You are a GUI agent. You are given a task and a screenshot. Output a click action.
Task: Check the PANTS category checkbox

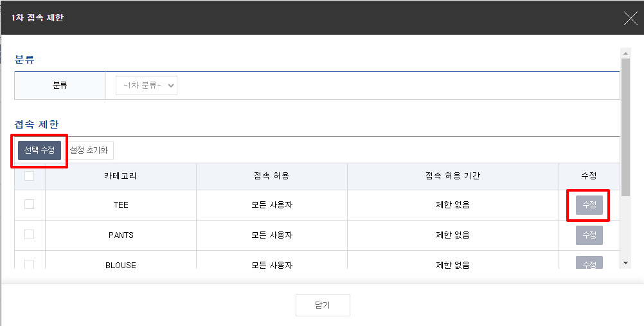pos(30,235)
